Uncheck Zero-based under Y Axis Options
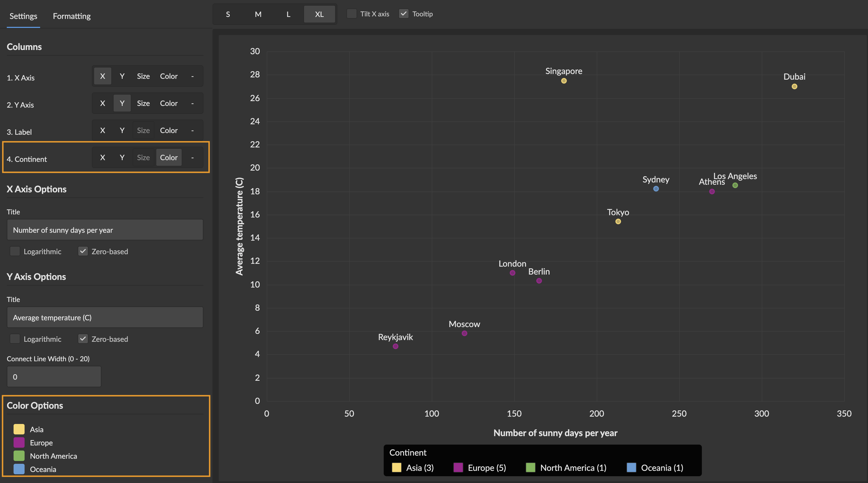Image resolution: width=868 pixels, height=483 pixels. pyautogui.click(x=83, y=339)
